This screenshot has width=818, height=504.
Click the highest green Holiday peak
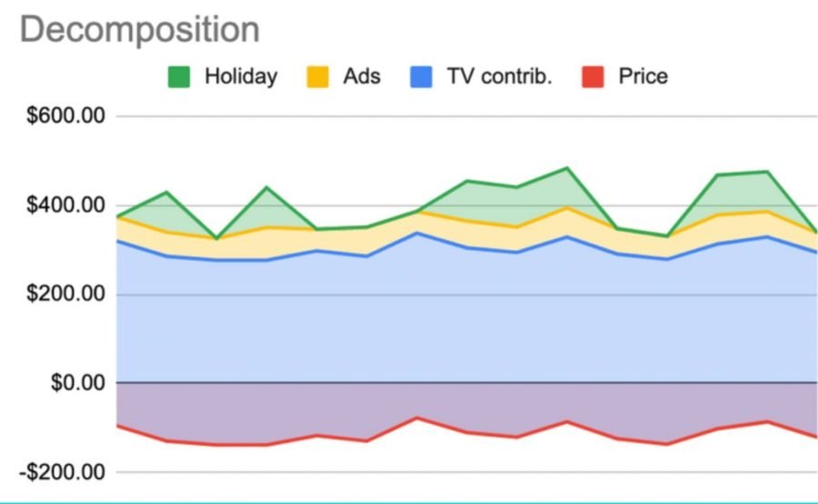(566, 168)
